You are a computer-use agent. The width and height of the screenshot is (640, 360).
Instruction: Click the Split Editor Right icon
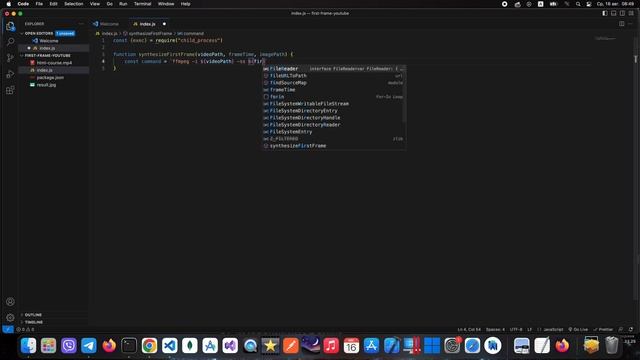pyautogui.click(x=622, y=24)
